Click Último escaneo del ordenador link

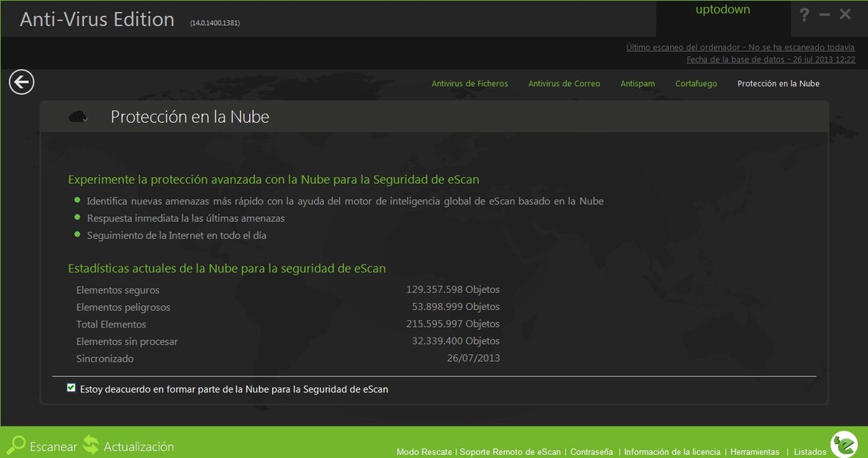pos(740,47)
